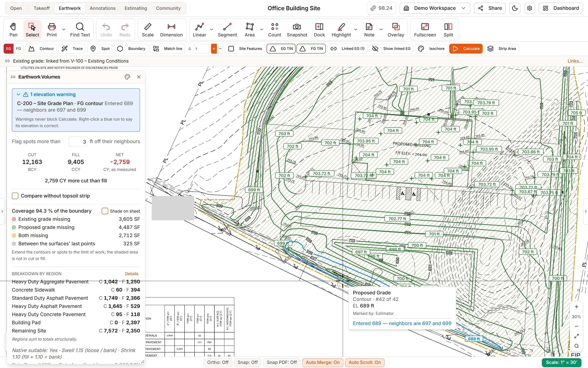Open breakdown Details link
This screenshot has width=588, height=368.
click(x=131, y=274)
